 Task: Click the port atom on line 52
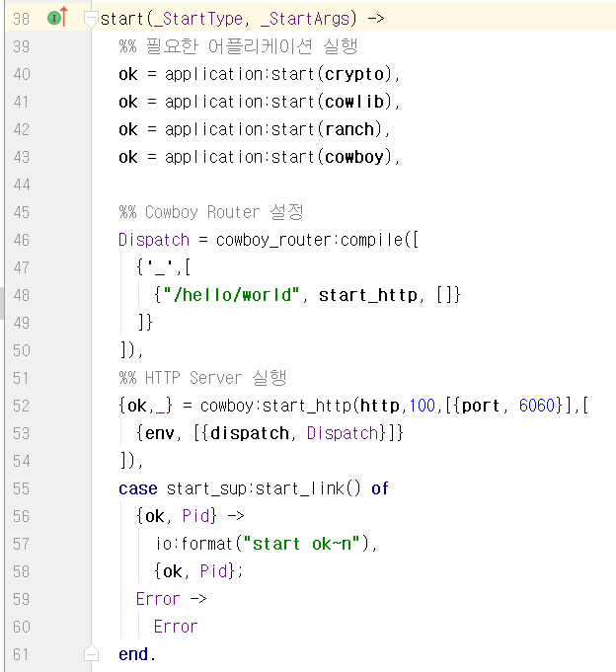click(x=481, y=407)
